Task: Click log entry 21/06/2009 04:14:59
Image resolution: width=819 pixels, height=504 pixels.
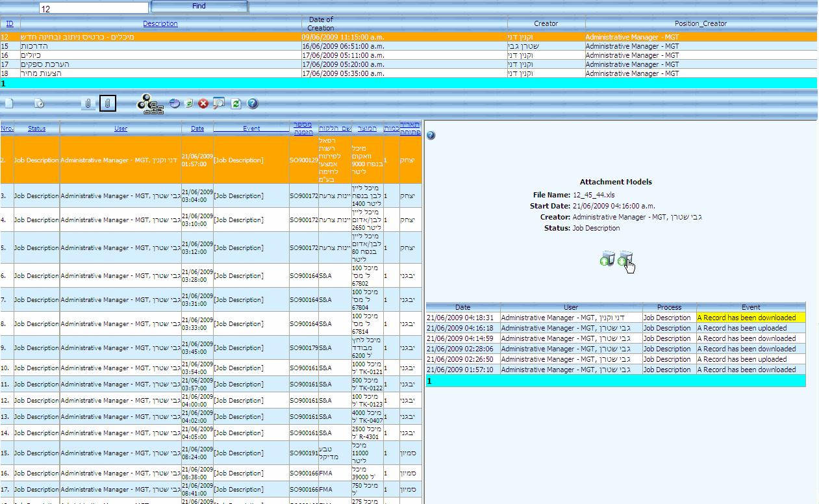Action: point(616,338)
